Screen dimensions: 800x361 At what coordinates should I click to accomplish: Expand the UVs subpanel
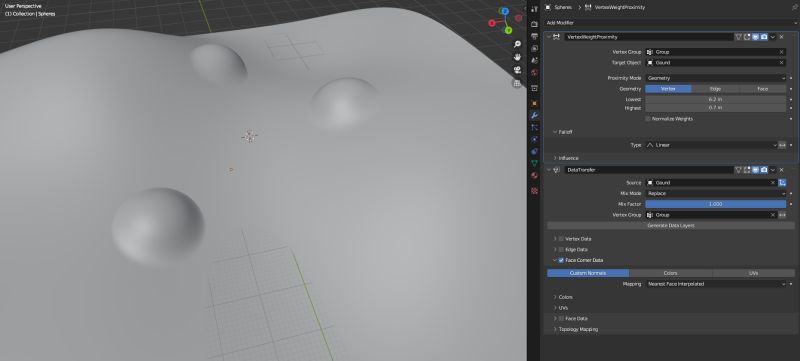(555, 308)
